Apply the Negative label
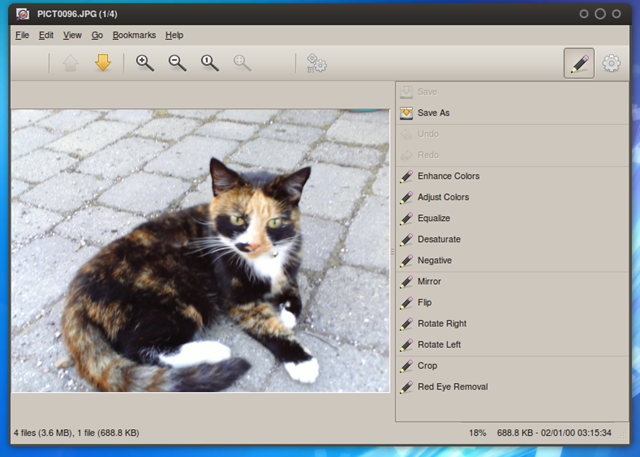 click(x=434, y=260)
